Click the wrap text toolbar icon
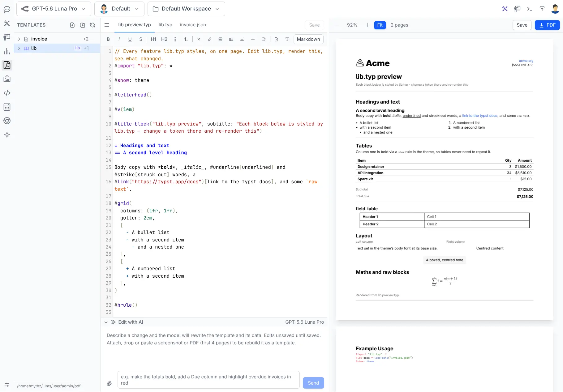Screen dimensions: 563x392 [x=264, y=39]
